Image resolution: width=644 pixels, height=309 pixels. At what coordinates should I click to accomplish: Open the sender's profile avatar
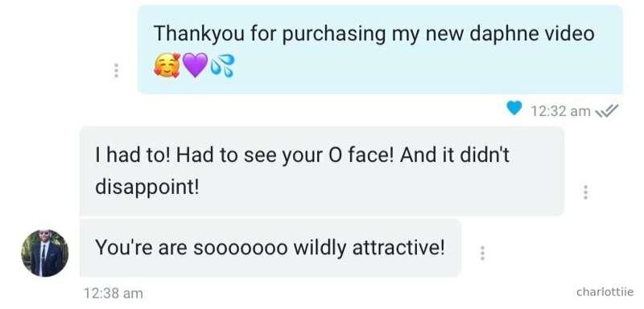tap(45, 253)
